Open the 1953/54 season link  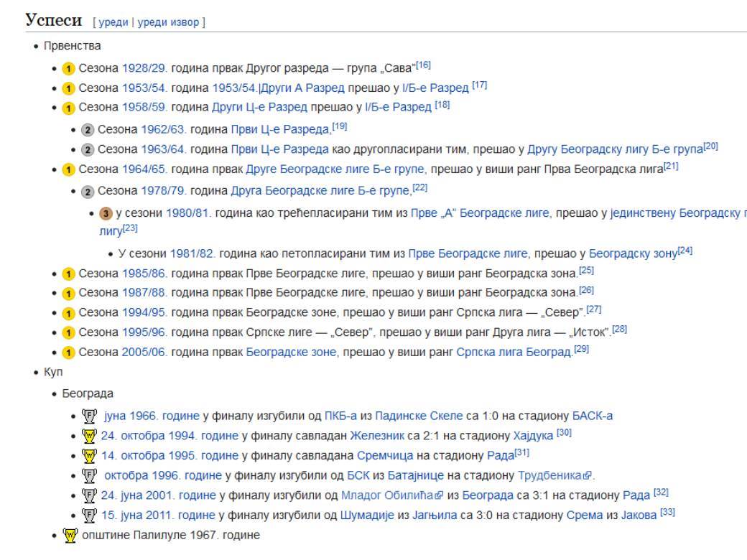pyautogui.click(x=144, y=88)
